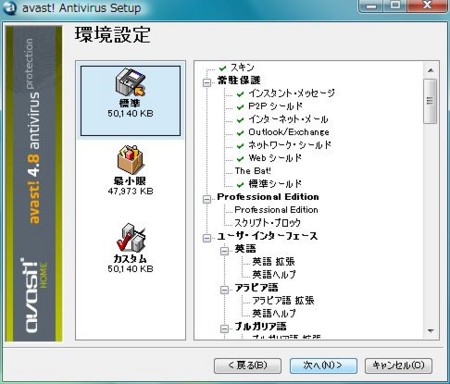Uncheck the P2P シールド component

tap(240, 107)
